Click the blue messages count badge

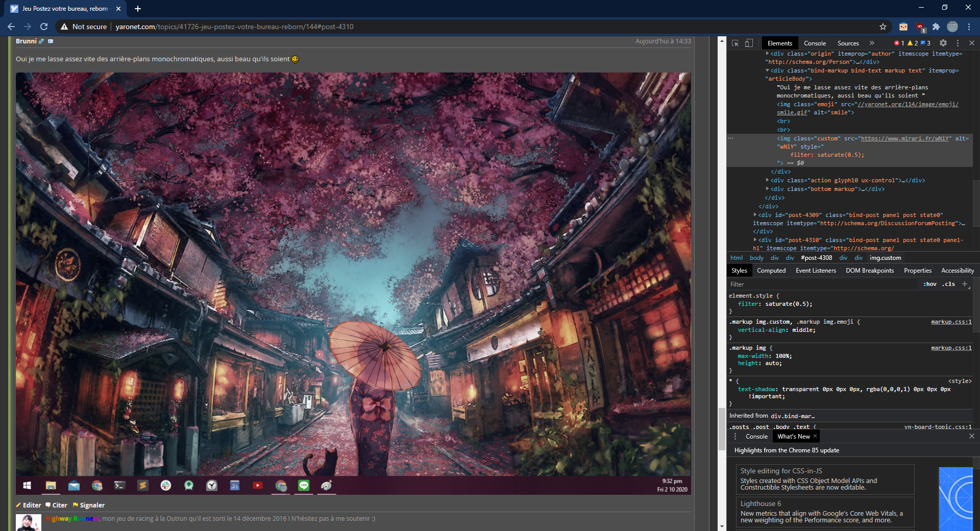[925, 43]
